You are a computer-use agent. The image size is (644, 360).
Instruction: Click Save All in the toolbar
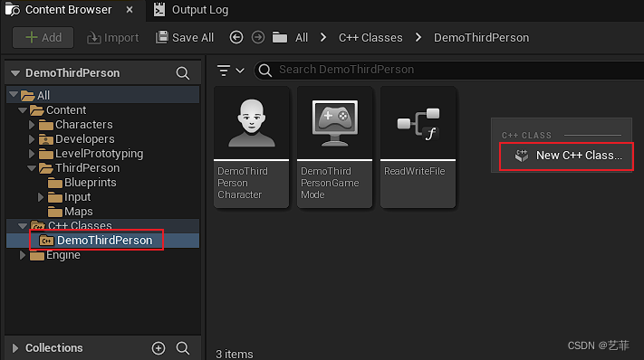click(185, 38)
